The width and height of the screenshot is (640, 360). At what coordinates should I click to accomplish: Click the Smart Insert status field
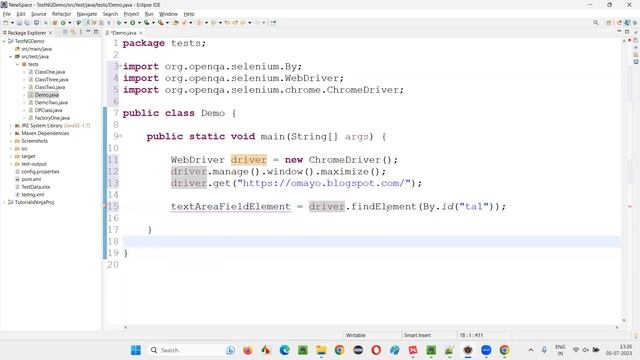(x=417, y=335)
